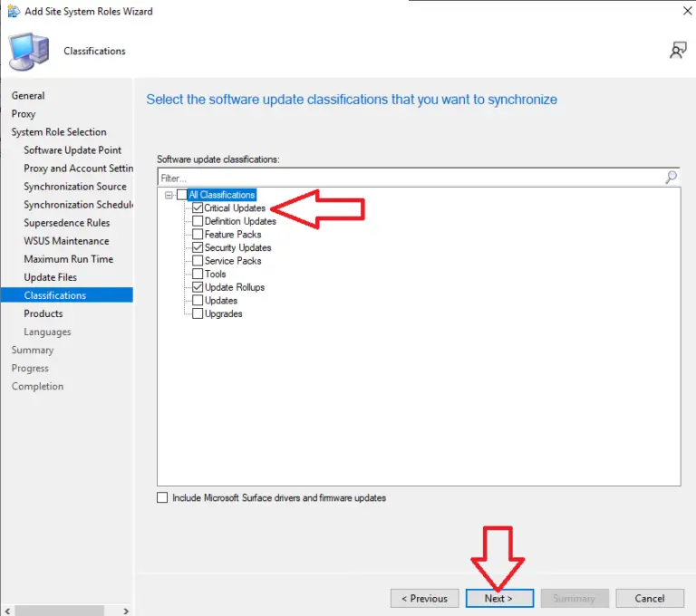
Task: Check Include Microsoft Surface drivers option
Action: click(162, 497)
